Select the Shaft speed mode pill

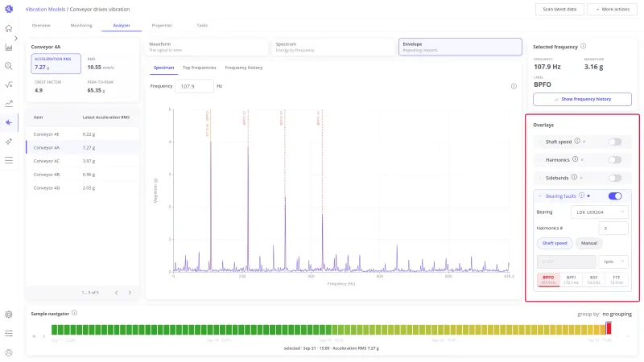tap(555, 243)
